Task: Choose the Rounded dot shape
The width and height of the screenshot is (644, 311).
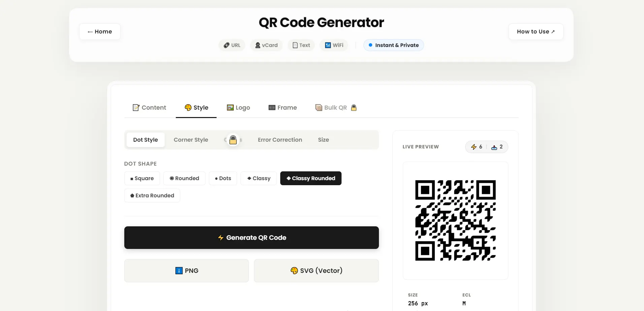Action: [x=184, y=178]
